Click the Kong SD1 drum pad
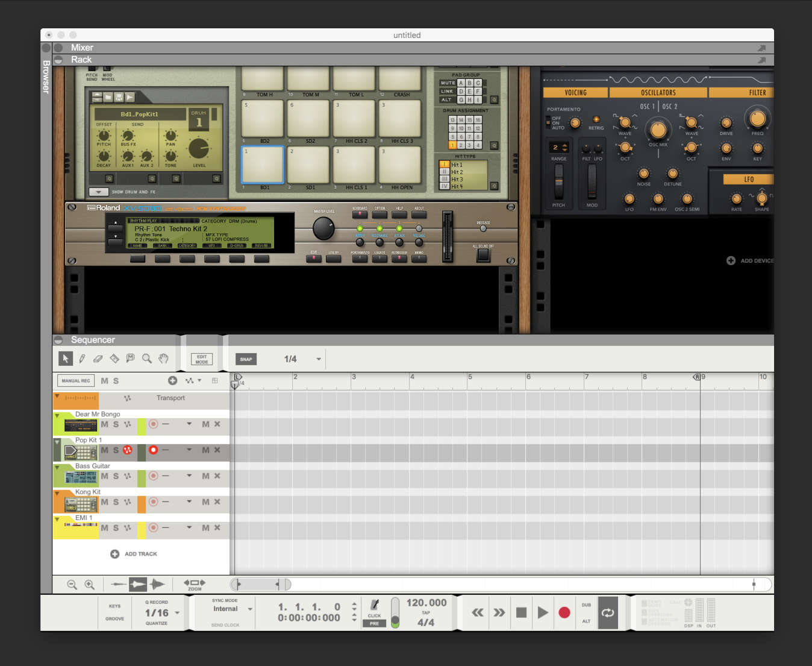 pos(308,165)
